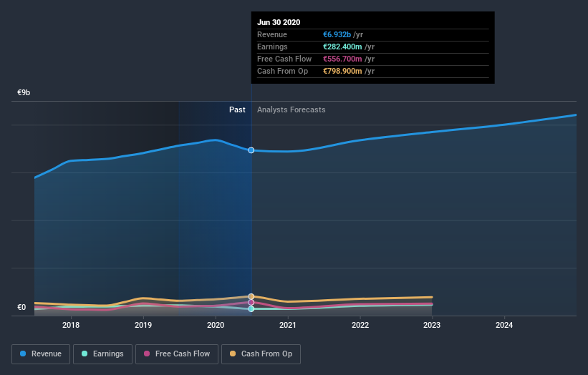Click the Earnings row label in tooltip

pyautogui.click(x=272, y=47)
